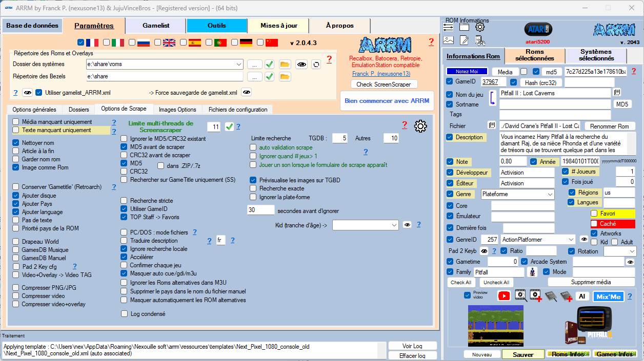Click the picture icon under ROM Informations
644x361 pixels.
[449, 40]
